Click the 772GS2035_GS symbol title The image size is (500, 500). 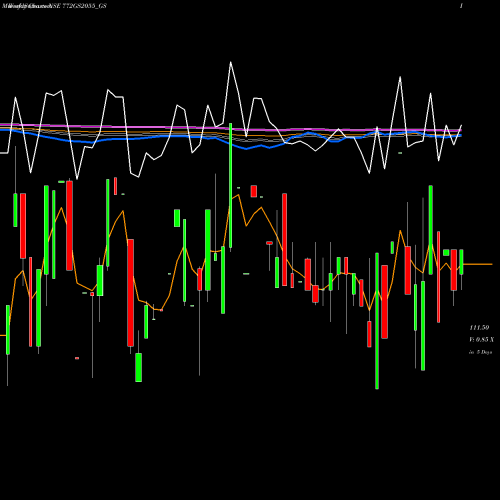84,6
